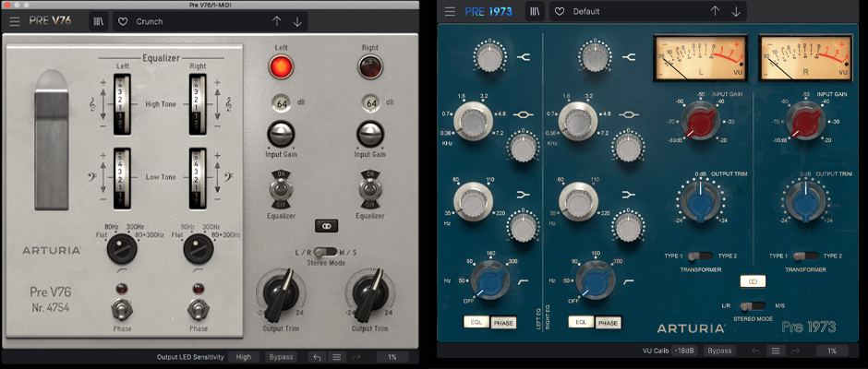Click right high-pass filter knob on Pre V76
This screenshot has height=369, width=868.
[x=199, y=248]
